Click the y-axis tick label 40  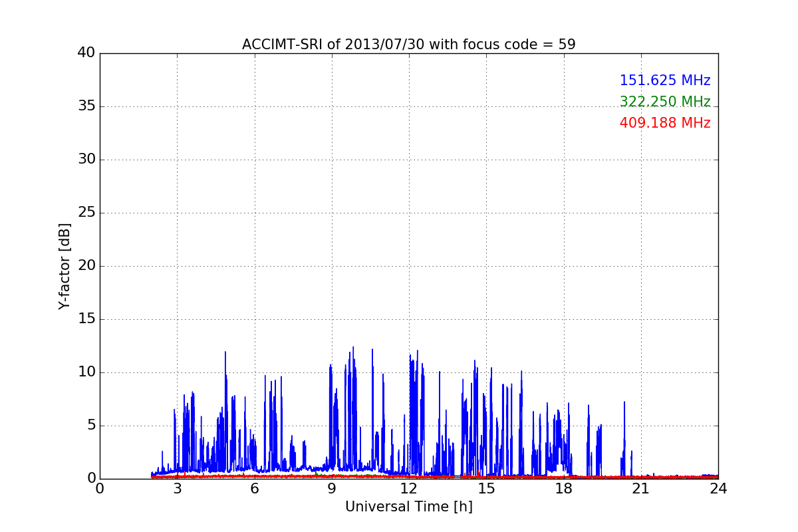click(x=86, y=53)
